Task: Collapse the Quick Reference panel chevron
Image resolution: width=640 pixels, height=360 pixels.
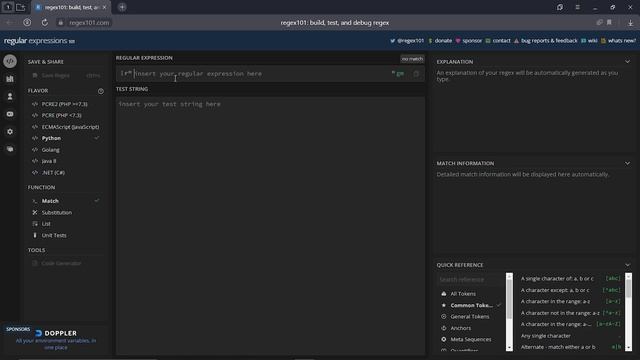Action: tap(627, 265)
